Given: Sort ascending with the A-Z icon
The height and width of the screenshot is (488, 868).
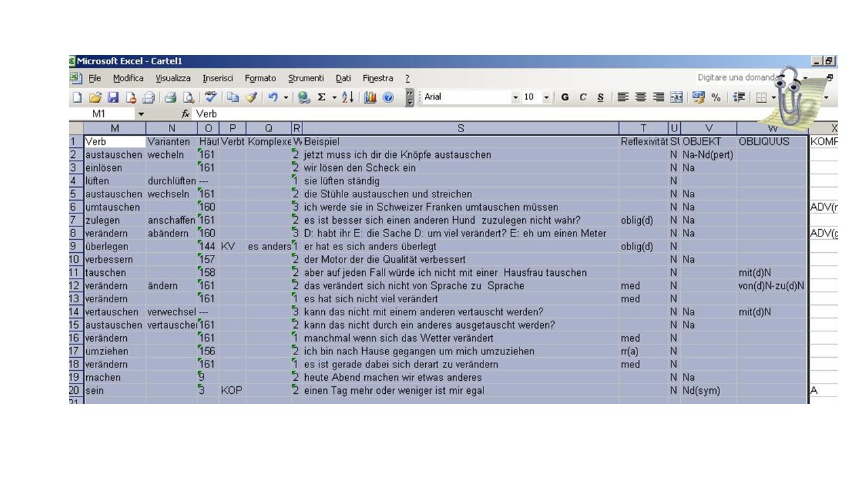Looking at the screenshot, I should pos(348,98).
